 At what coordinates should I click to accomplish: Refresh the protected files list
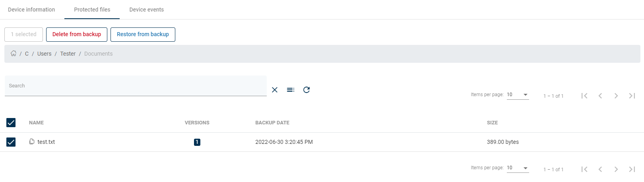click(x=306, y=90)
